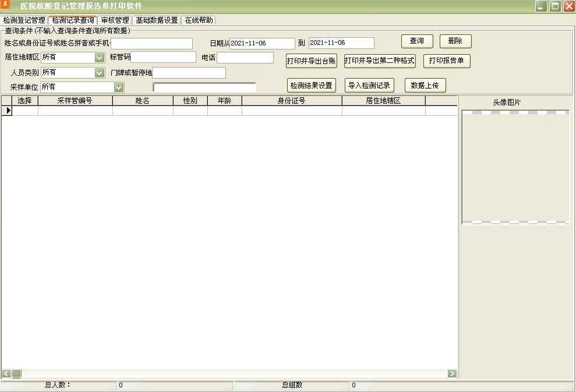Click 打印并导出台账 button
The image size is (576, 392).
coord(312,61)
